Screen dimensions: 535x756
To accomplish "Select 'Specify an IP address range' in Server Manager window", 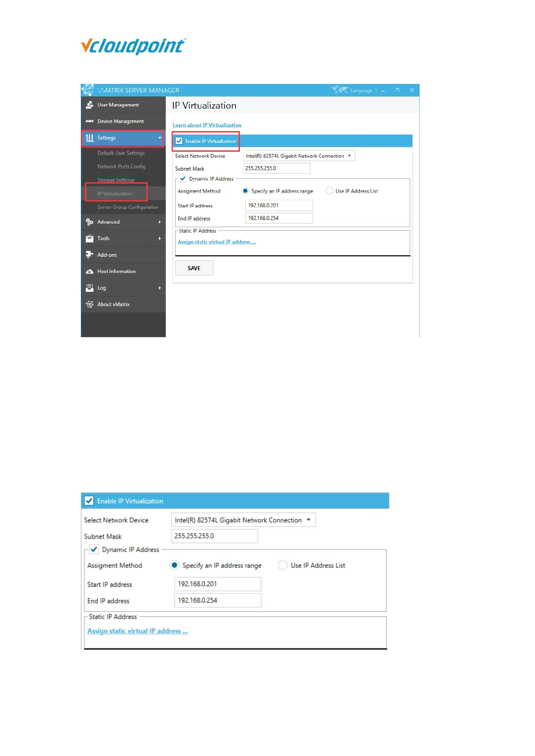I will (245, 191).
